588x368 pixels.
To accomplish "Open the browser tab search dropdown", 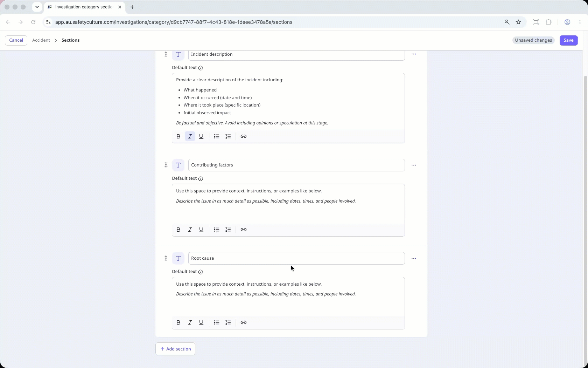I will pyautogui.click(x=37, y=7).
